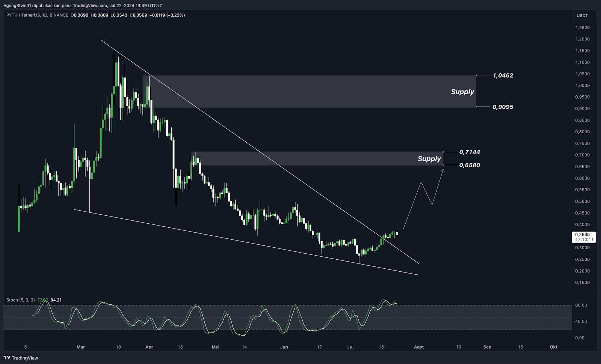Image resolution: width=601 pixels, height=364 pixels.
Task: Click the 18 date label on time axis
Action: 118,347
